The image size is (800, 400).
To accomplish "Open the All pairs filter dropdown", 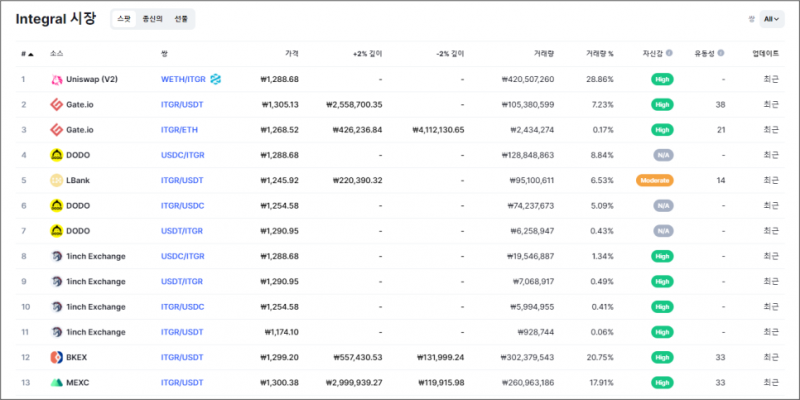I will tap(772, 18).
